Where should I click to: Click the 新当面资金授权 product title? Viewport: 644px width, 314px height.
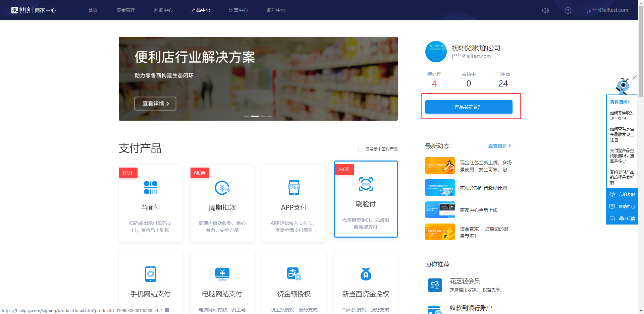pyautogui.click(x=366, y=294)
